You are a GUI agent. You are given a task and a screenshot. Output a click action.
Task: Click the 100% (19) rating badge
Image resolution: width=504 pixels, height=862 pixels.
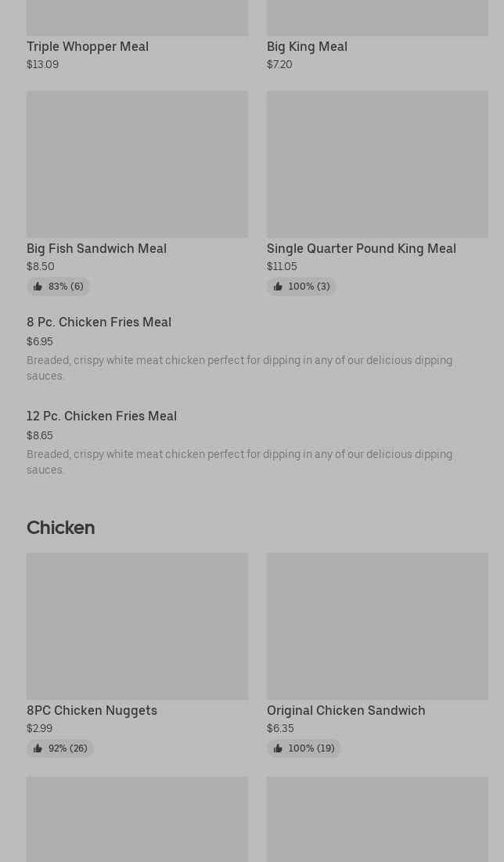click(304, 748)
